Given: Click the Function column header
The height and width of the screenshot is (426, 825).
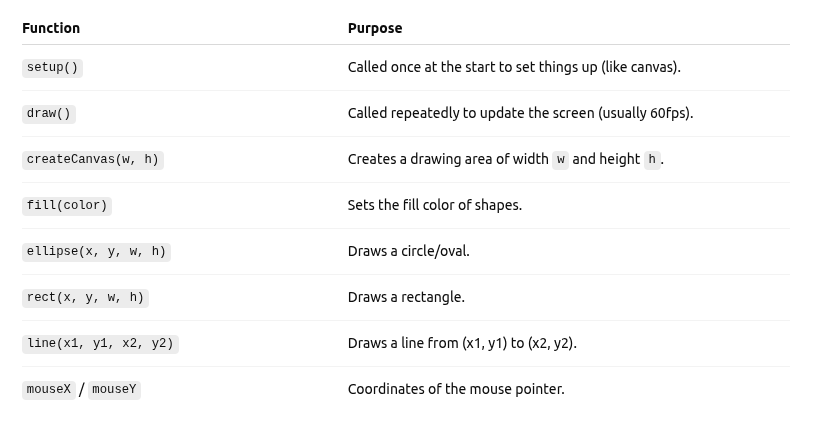Looking at the screenshot, I should (x=51, y=28).
